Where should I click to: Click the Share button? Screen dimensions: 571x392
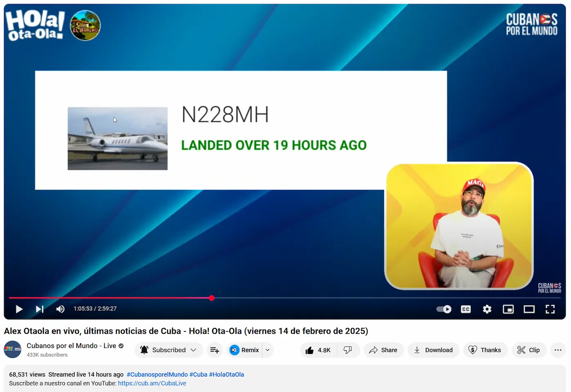[383, 350]
